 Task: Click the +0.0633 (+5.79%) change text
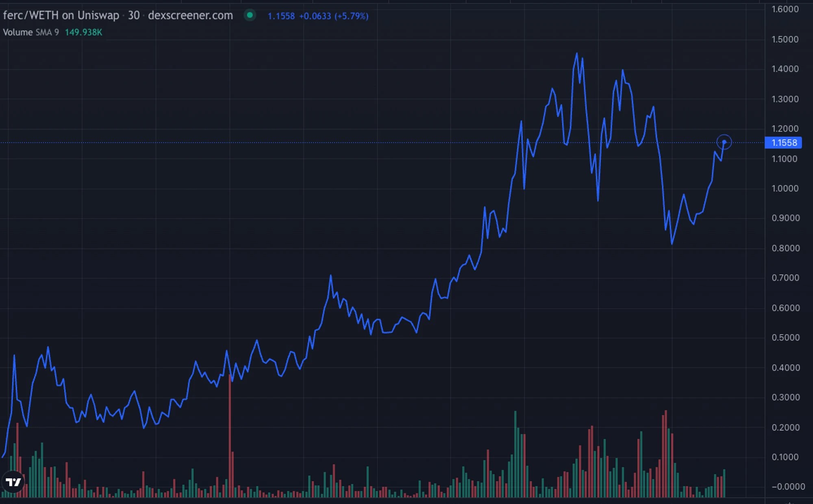(334, 16)
